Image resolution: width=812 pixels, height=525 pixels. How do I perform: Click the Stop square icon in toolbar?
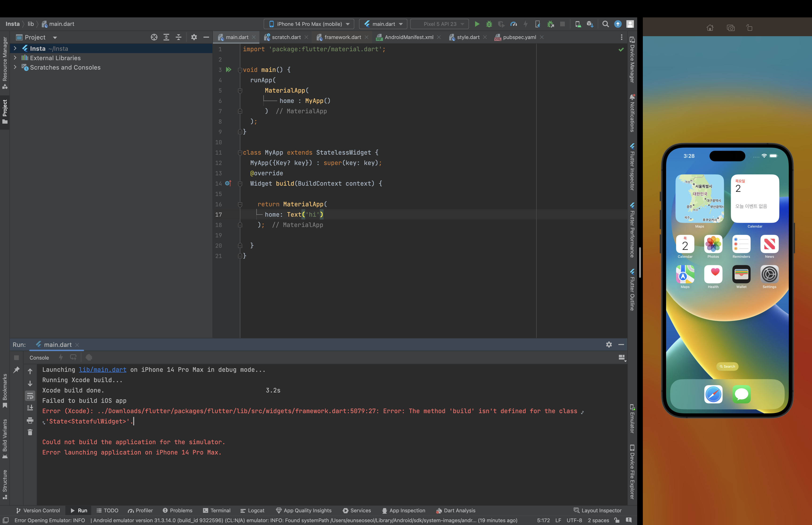point(562,24)
